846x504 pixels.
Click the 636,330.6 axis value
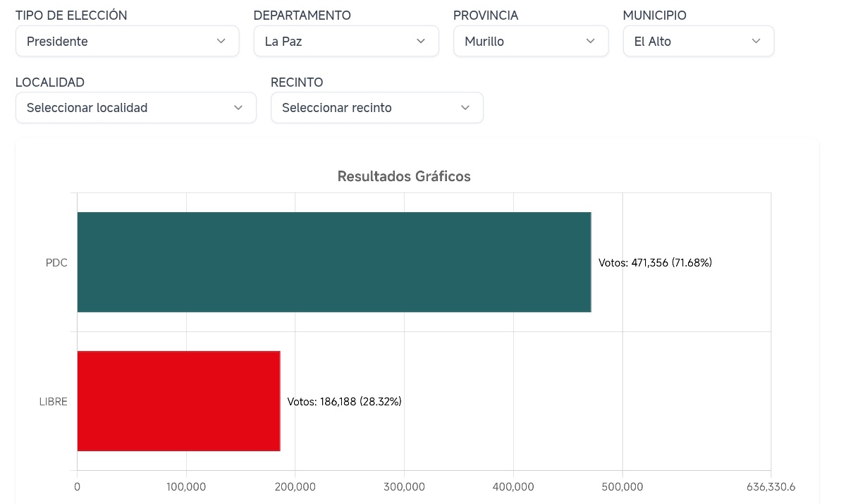tap(771, 486)
